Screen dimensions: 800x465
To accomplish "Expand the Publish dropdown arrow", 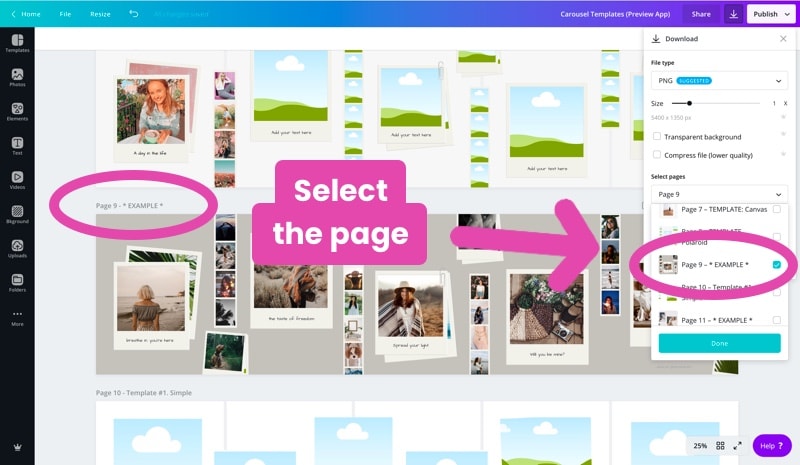I will tap(787, 14).
